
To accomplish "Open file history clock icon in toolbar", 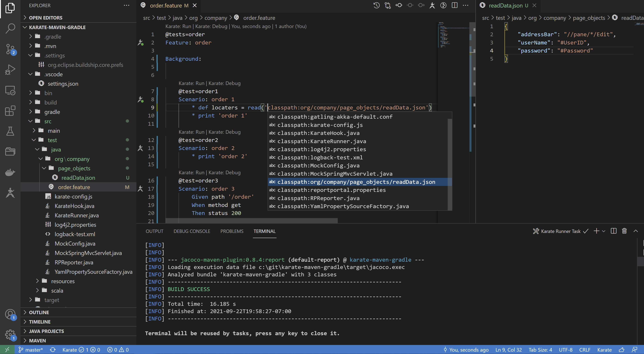I will 377,5.
